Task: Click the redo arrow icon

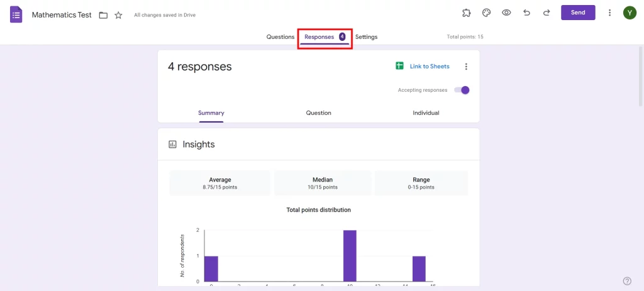Action: 547,13
